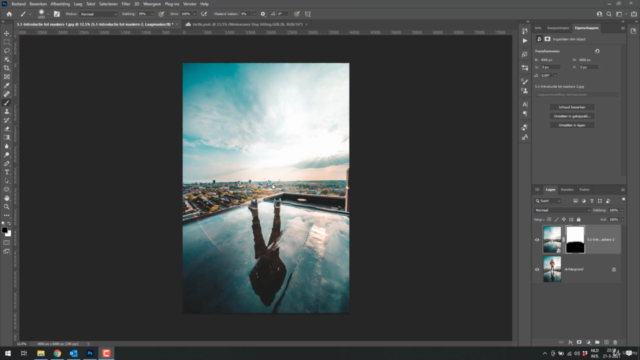The image size is (640, 360).
Task: Switch to the Paden tab
Action: click(584, 190)
